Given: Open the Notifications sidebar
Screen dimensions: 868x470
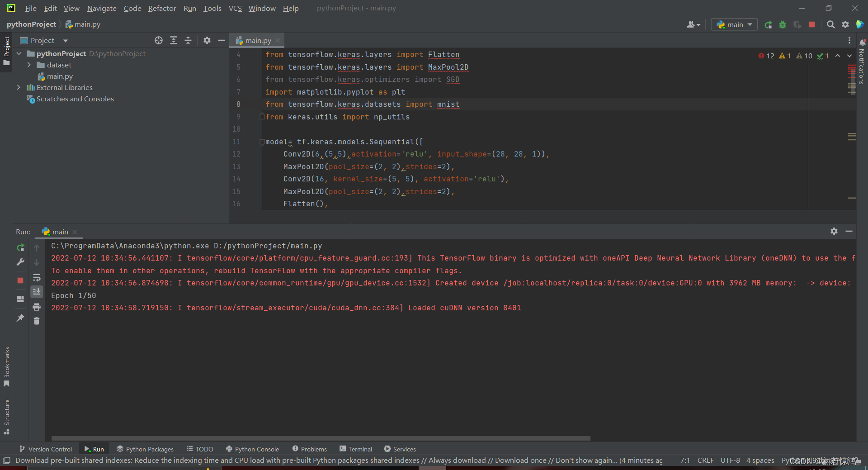Looking at the screenshot, I should click(x=862, y=62).
